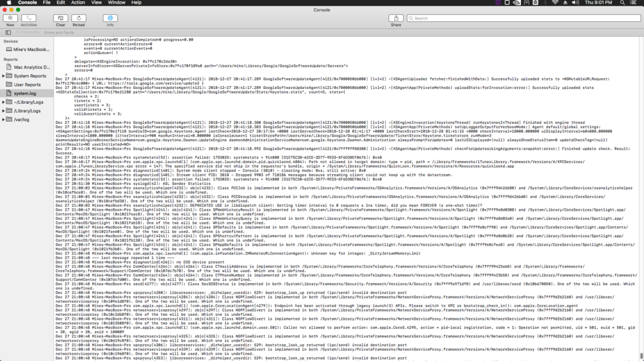Open the Action menu
Viewport: 644px width, 361px height.
(x=78, y=3)
